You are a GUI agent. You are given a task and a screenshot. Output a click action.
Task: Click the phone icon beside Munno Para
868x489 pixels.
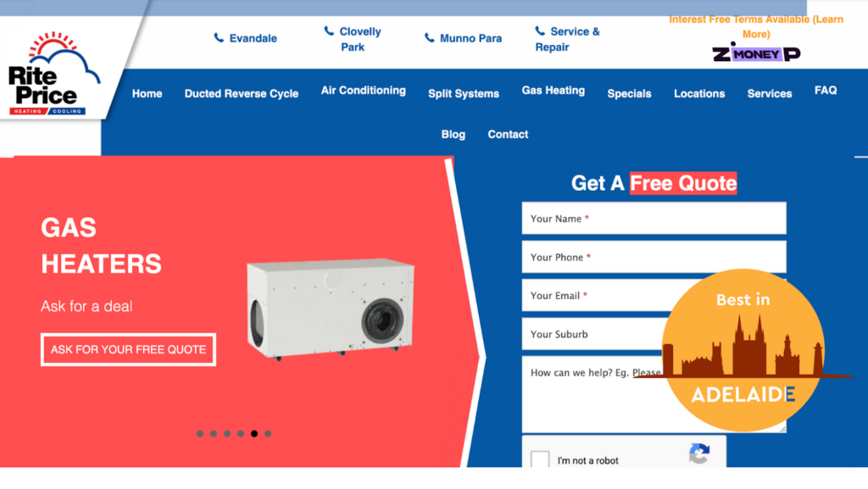pos(430,37)
